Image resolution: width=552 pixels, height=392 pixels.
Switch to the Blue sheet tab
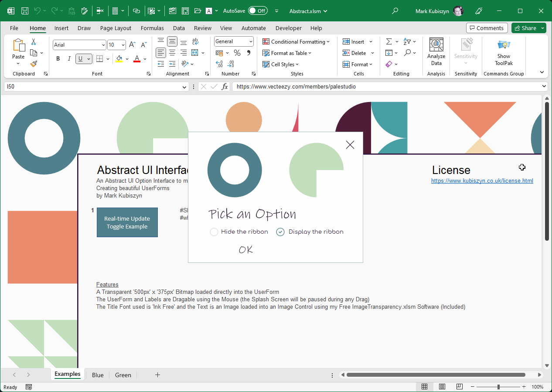click(98, 375)
